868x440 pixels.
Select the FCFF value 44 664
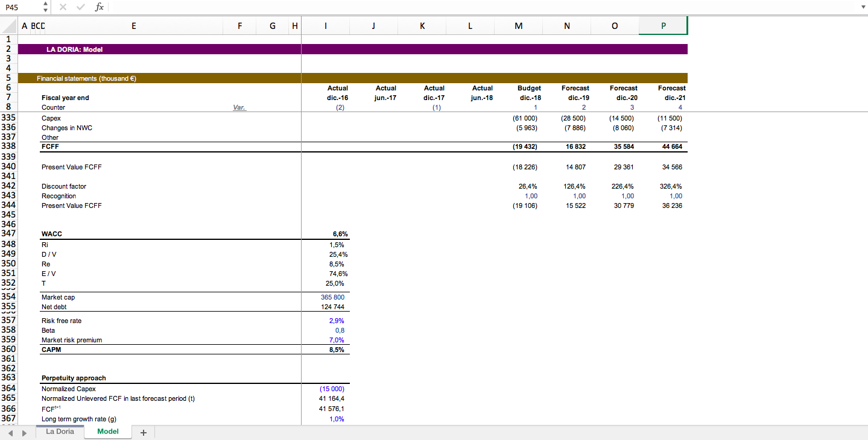pos(672,146)
